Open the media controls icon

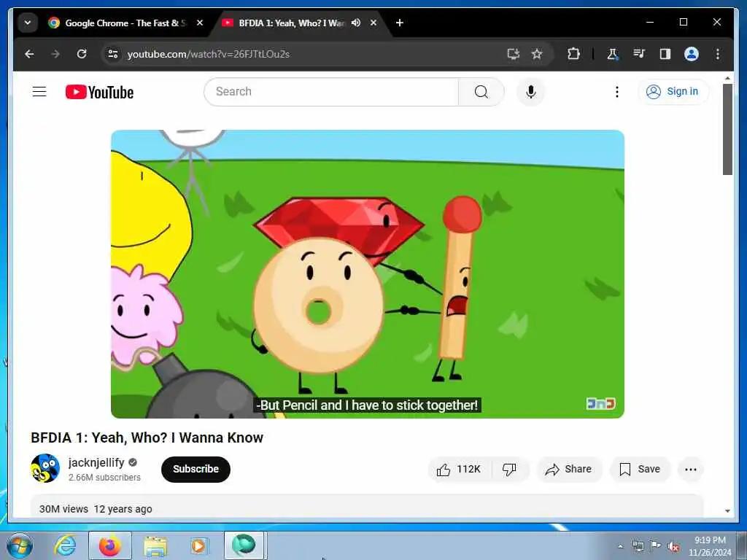click(639, 54)
